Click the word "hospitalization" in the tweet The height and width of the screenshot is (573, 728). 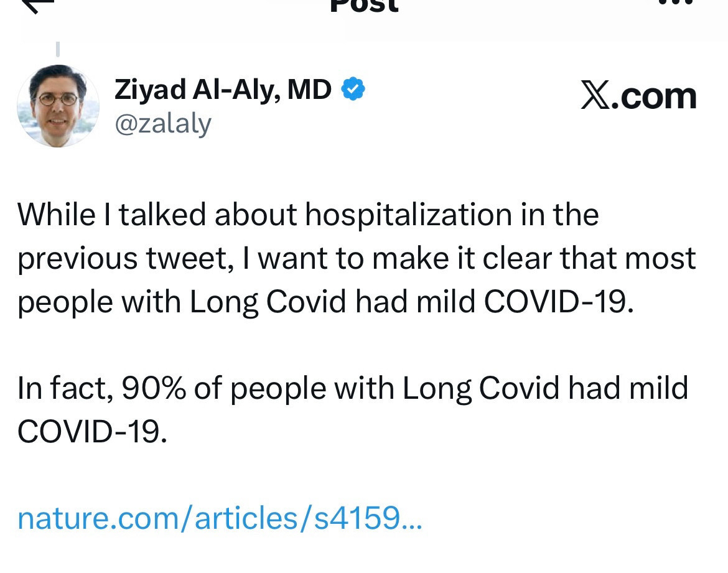tap(408, 215)
